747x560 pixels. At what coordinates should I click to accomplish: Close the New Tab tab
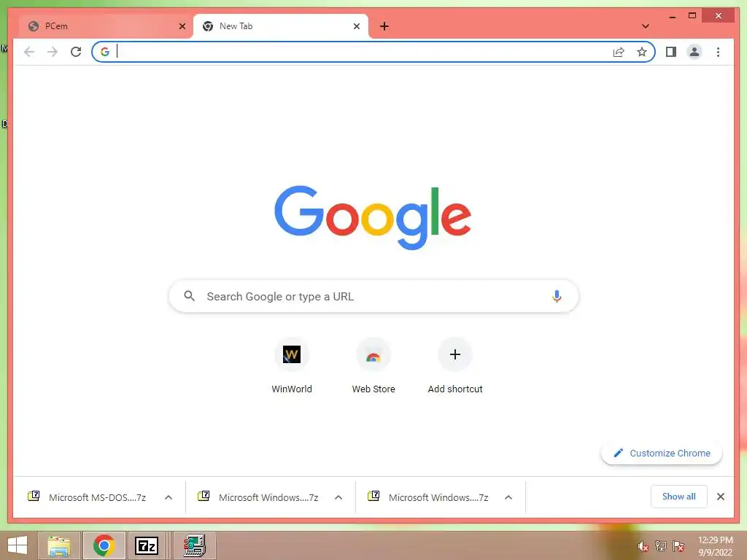point(356,26)
